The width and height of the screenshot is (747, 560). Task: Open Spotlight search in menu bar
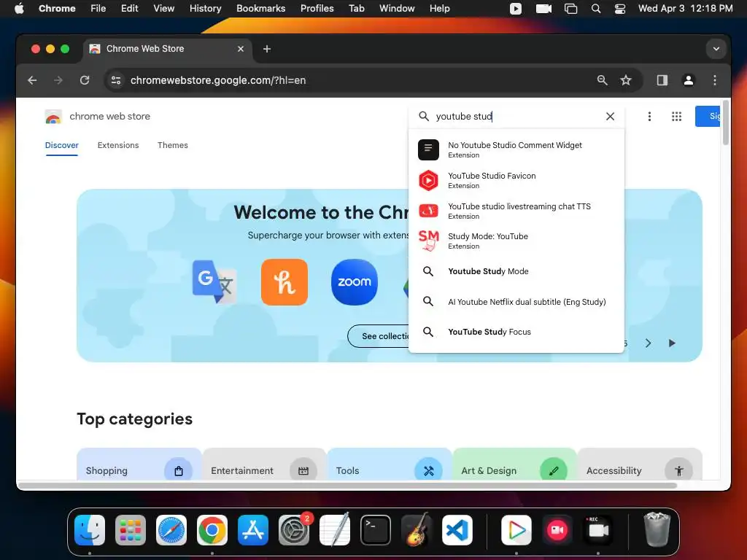(x=595, y=8)
